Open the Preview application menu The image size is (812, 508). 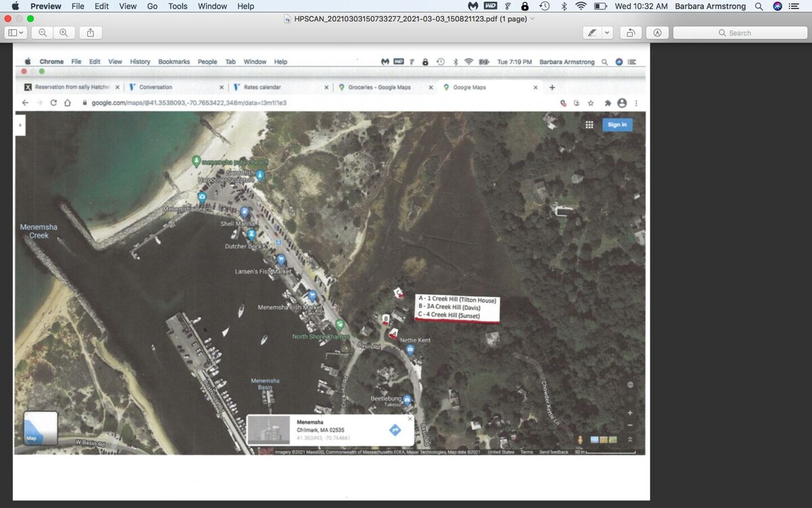coord(45,6)
